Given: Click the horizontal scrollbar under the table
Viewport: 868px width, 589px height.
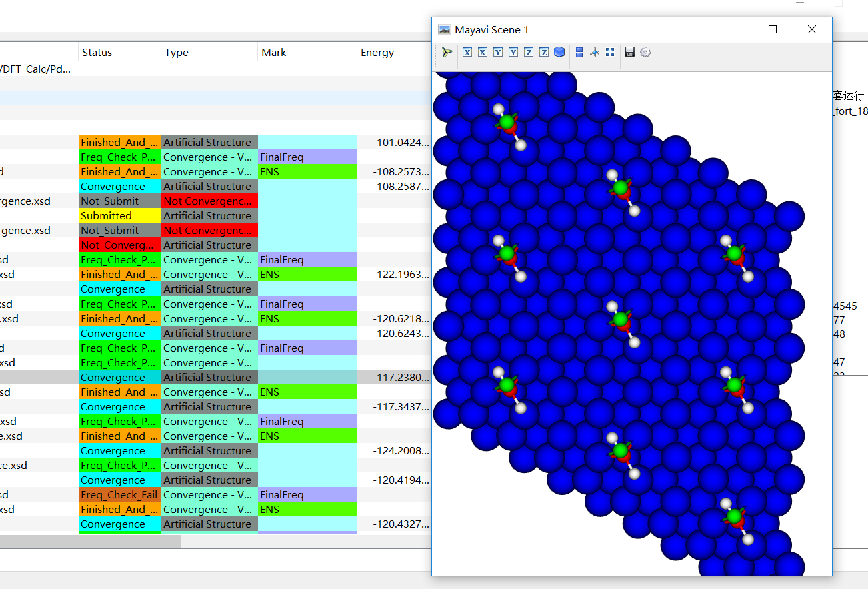Looking at the screenshot, I should 90,541.
